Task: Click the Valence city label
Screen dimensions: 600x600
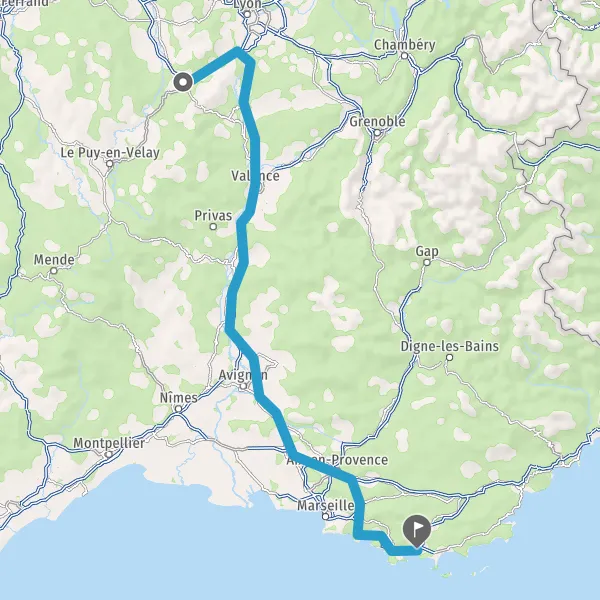Action: (255, 176)
